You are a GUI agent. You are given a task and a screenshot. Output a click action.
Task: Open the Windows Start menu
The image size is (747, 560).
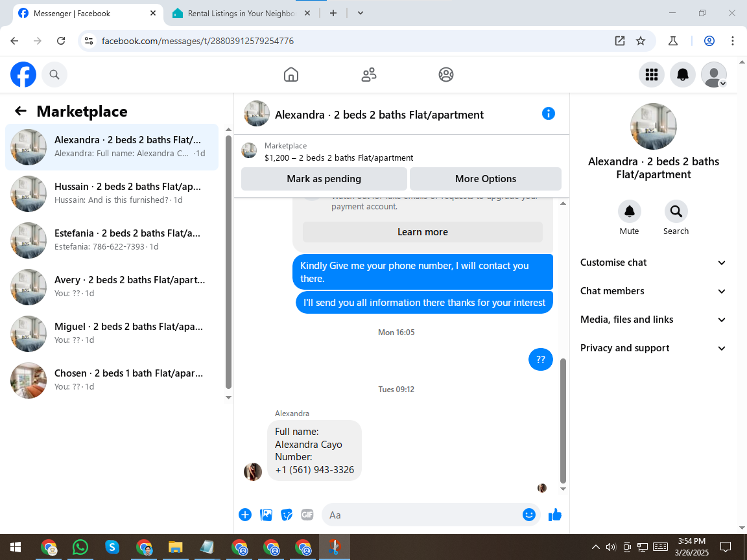coord(16,547)
